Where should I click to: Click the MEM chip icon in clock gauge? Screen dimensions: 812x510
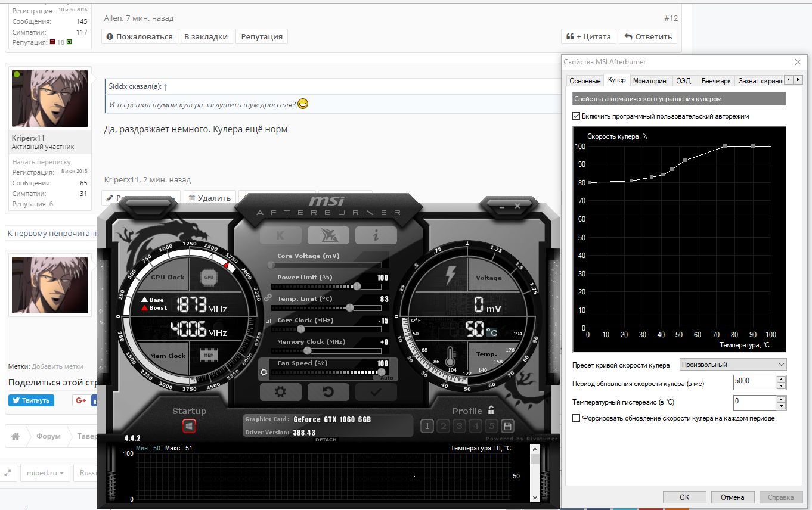click(209, 355)
